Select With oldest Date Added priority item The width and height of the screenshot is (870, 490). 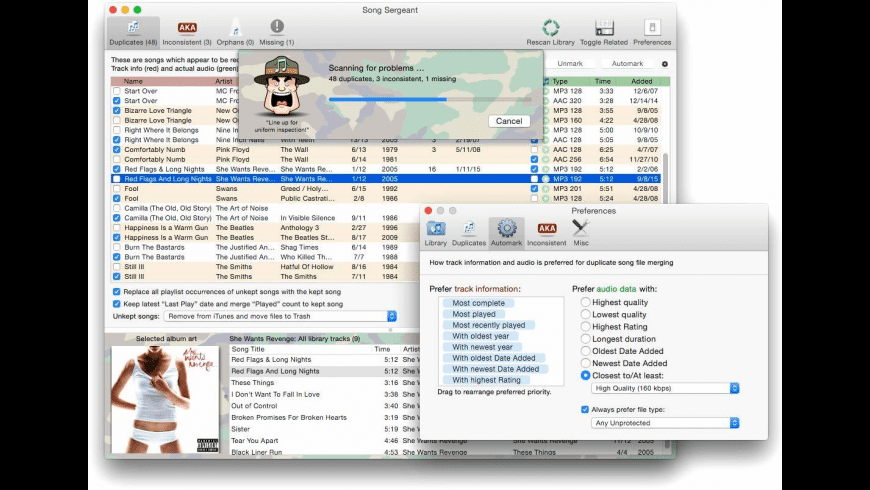coord(494,358)
